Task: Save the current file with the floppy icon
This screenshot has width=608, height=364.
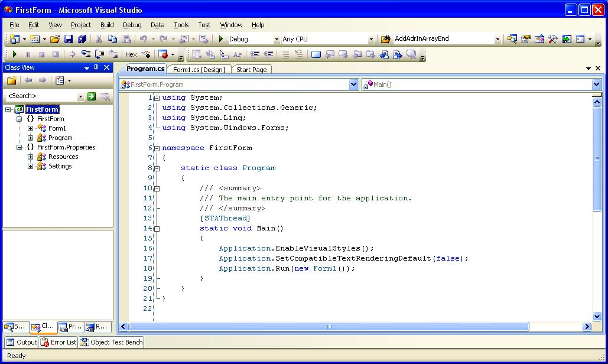Action: tap(69, 39)
